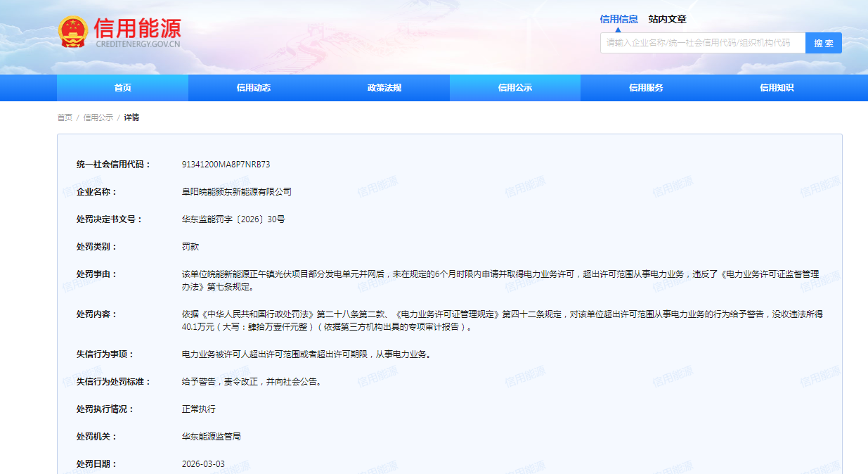The image size is (868, 474).
Task: Click the credit code 91341200MA8P7NRB73
Action: click(226, 165)
